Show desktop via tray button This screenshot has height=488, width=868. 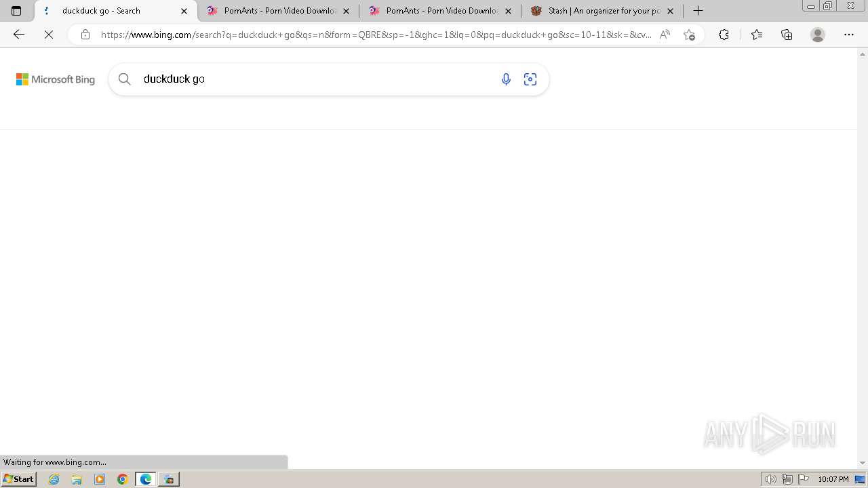(861, 479)
